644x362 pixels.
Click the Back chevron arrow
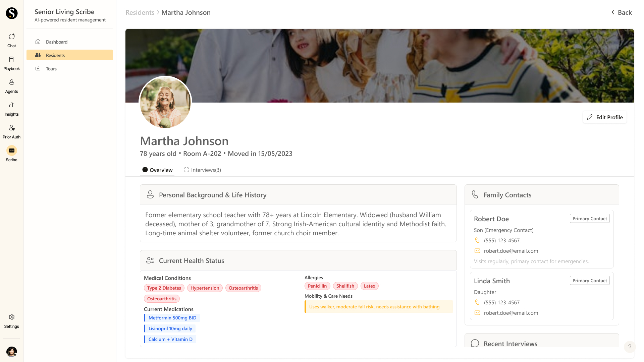[x=613, y=12]
